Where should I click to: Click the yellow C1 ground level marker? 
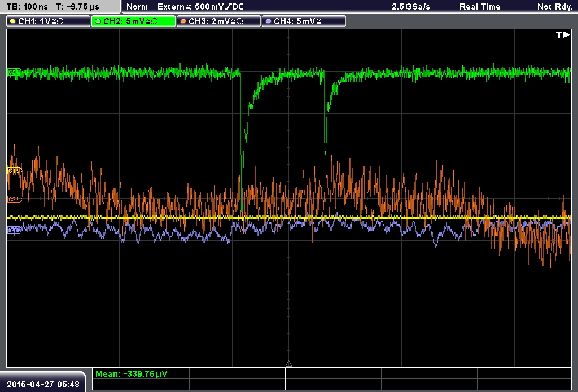pos(15,170)
